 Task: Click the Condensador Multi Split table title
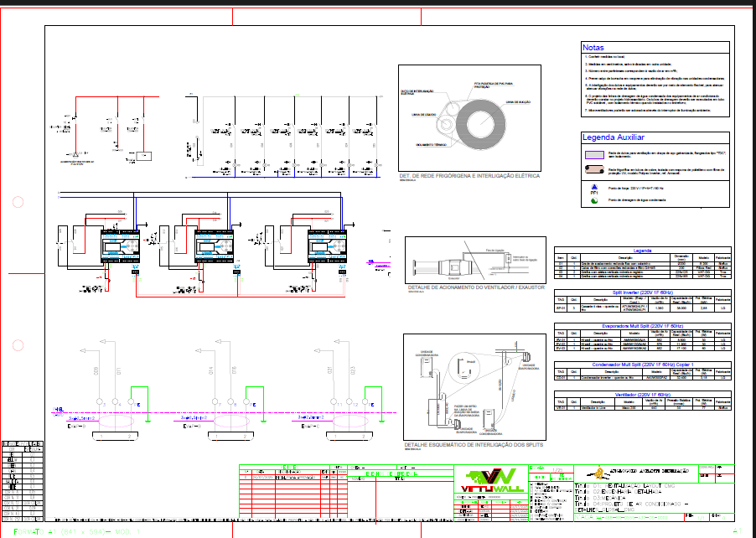(642, 365)
